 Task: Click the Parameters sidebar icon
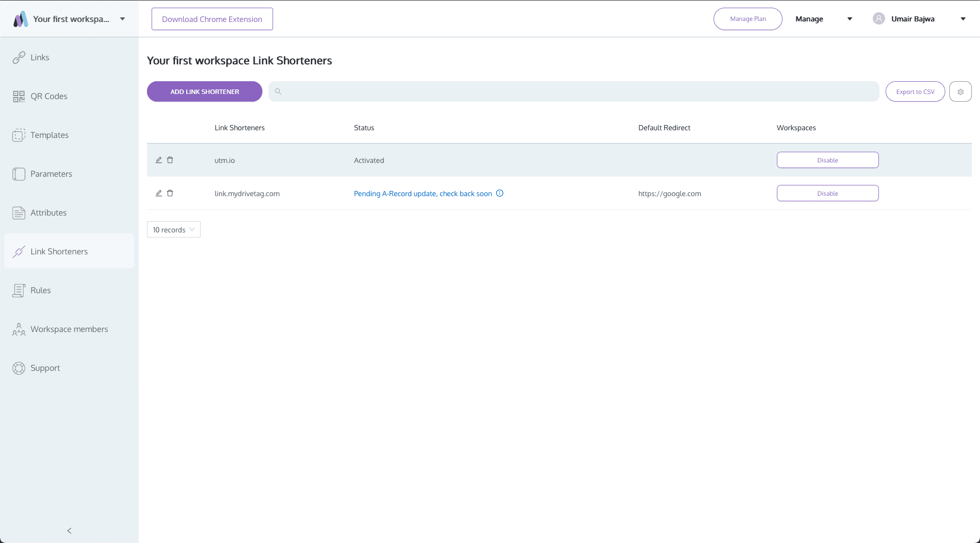click(19, 174)
